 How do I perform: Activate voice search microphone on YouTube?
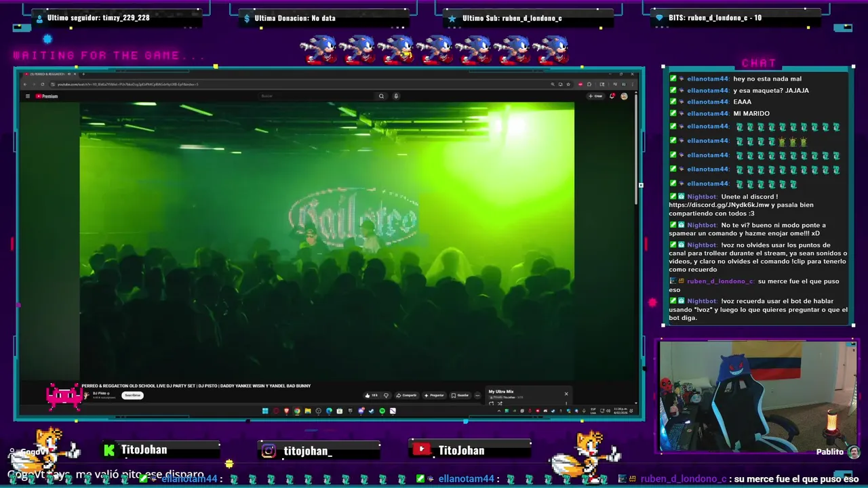396,96
